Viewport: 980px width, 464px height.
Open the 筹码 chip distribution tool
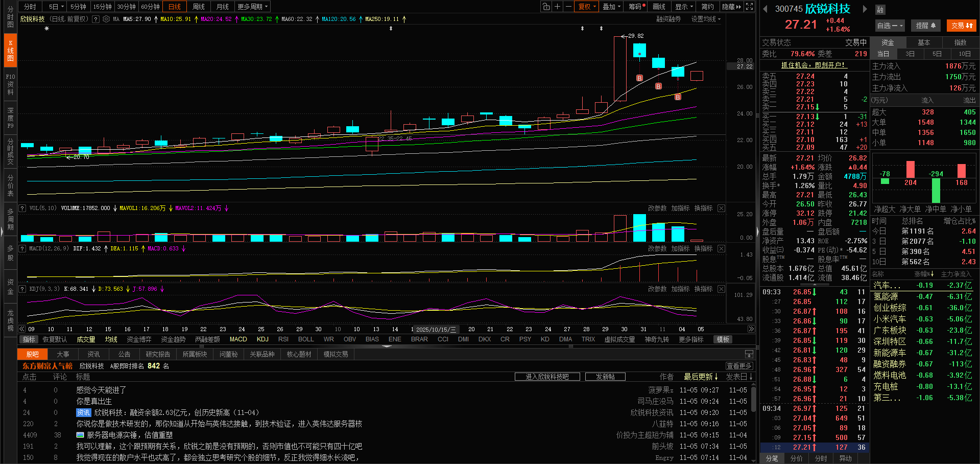636,7
